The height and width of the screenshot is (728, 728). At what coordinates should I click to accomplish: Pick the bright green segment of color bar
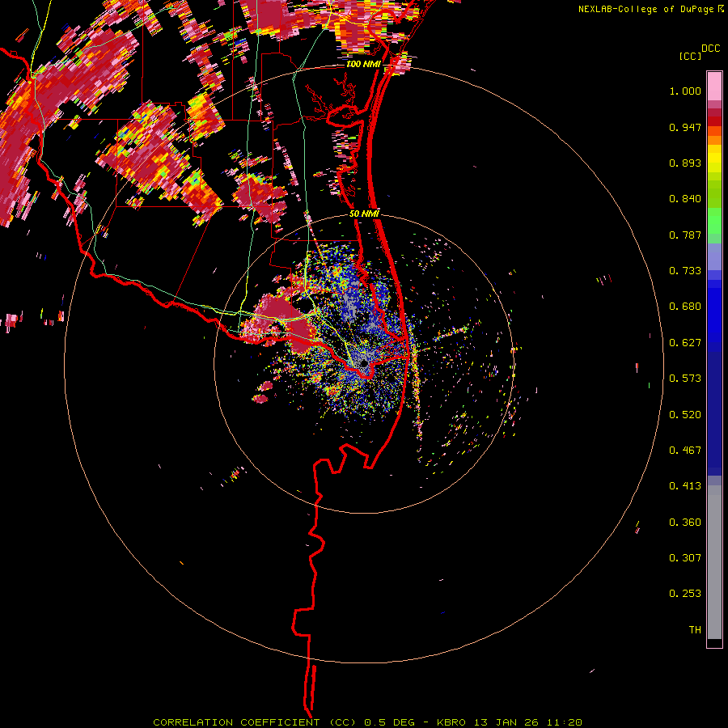[714, 221]
